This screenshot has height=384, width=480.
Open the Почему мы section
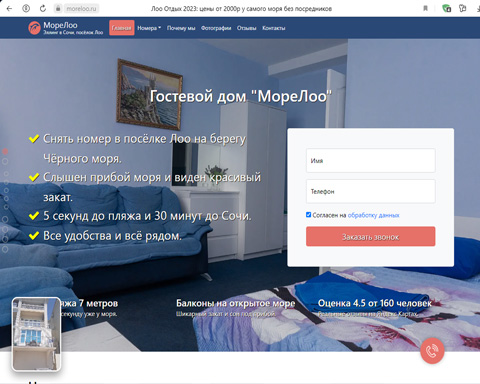click(181, 28)
